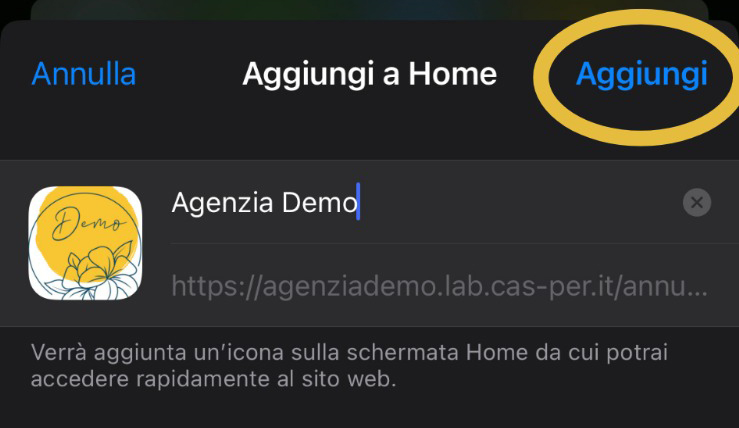The height and width of the screenshot is (428, 739).
Task: Cancel with the Annulla button
Action: (x=84, y=74)
